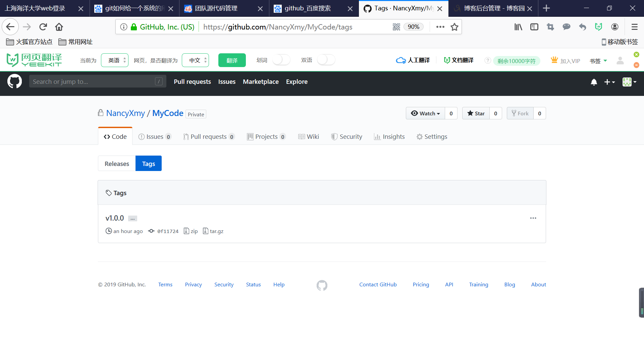The height and width of the screenshot is (342, 644).
Task: Open the QR code icon in address bar
Action: click(x=396, y=27)
